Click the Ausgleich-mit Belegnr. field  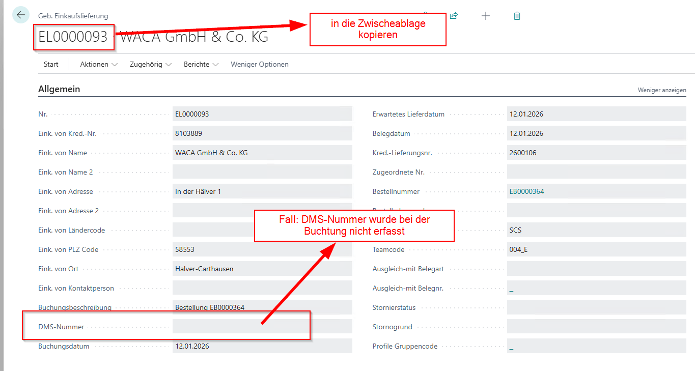[x=596, y=288]
